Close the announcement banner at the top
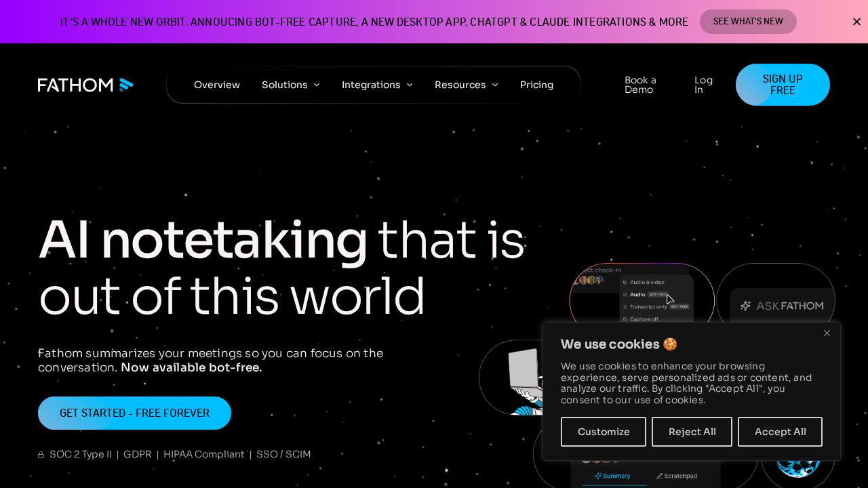The width and height of the screenshot is (868, 488). [x=856, y=22]
